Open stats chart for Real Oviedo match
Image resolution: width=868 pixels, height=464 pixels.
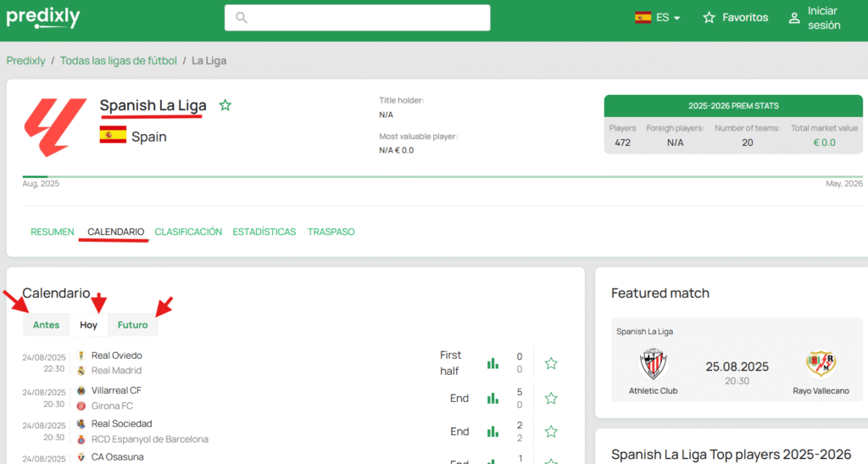click(492, 363)
